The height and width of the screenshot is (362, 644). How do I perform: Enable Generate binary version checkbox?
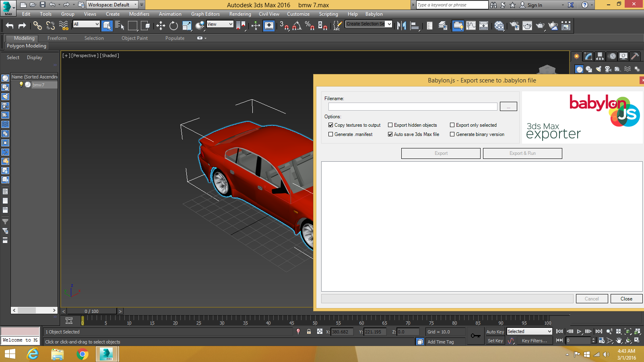[x=452, y=134]
